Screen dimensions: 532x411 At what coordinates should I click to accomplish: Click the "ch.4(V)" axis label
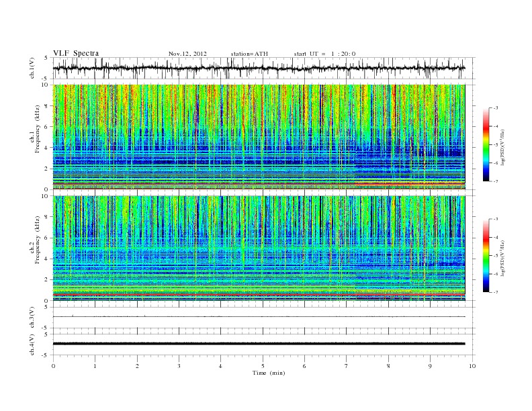pos(32,345)
